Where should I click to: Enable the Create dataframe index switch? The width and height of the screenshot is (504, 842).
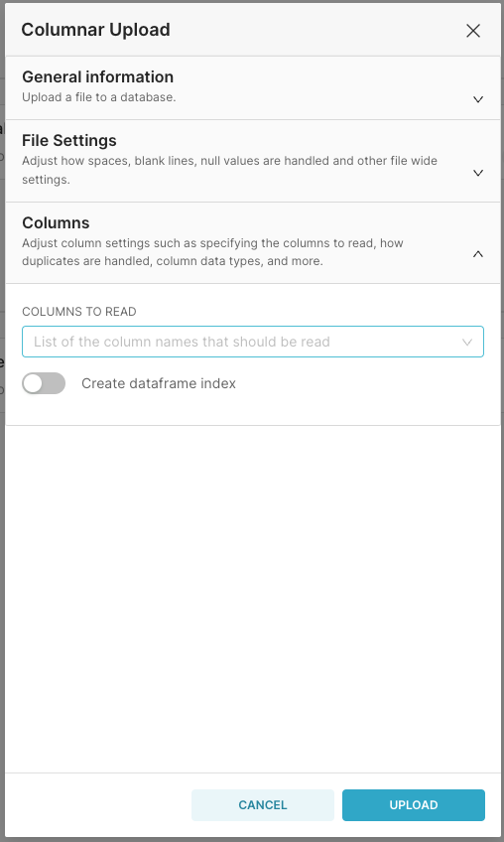click(44, 383)
